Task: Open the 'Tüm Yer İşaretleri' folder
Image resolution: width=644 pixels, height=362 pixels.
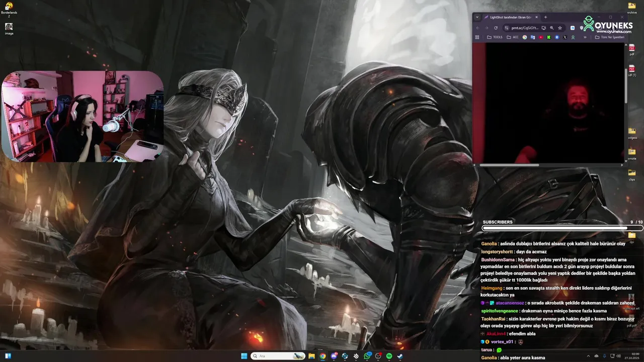Action: point(609,37)
